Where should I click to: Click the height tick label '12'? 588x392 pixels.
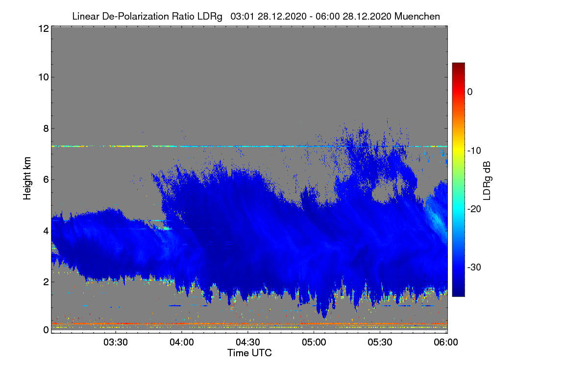pyautogui.click(x=43, y=28)
